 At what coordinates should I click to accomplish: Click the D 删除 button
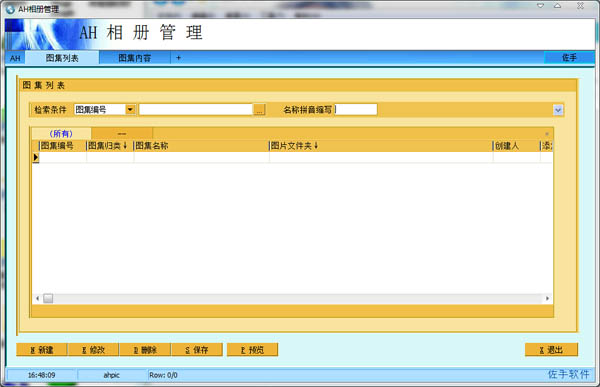145,349
